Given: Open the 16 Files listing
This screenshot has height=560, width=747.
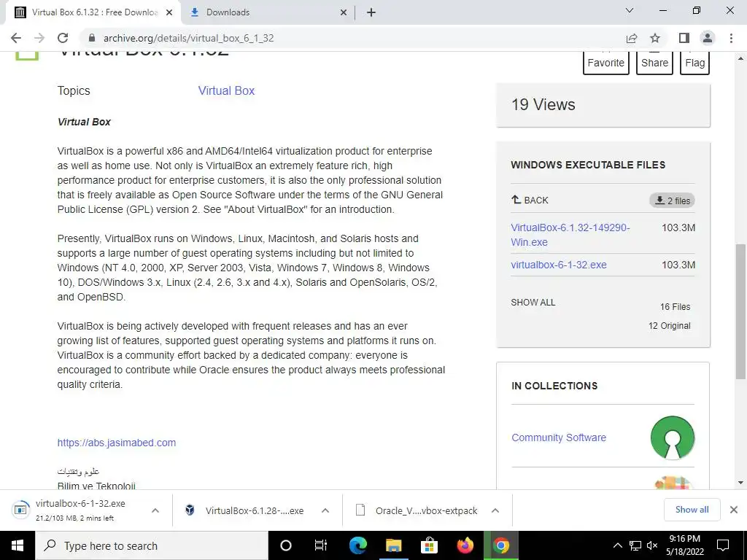Looking at the screenshot, I should point(675,307).
